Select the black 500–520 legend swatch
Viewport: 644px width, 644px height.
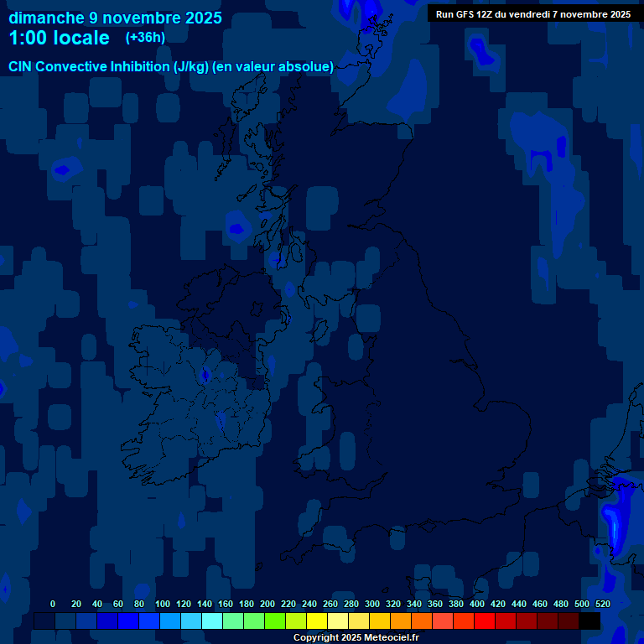pos(589,621)
